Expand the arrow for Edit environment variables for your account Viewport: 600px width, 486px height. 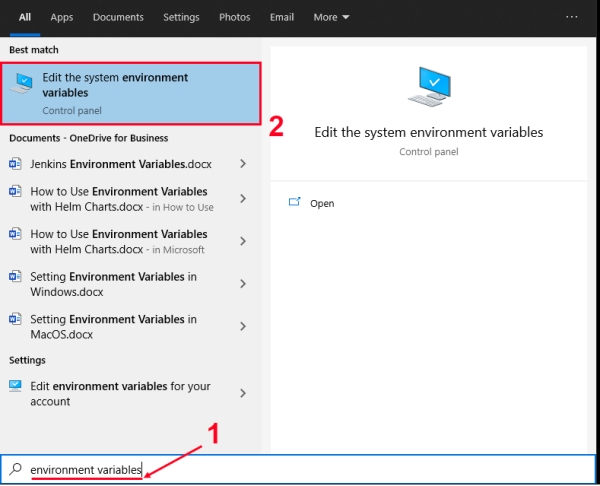243,393
